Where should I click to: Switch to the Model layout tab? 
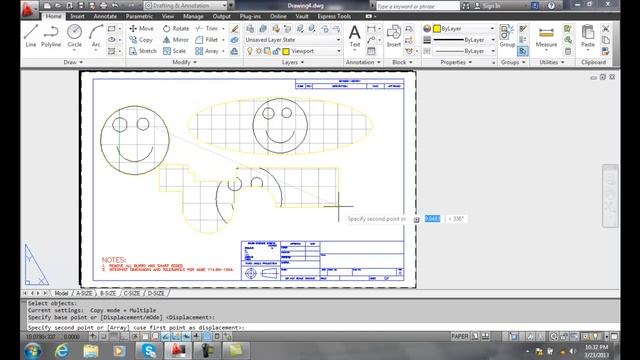(x=61, y=293)
